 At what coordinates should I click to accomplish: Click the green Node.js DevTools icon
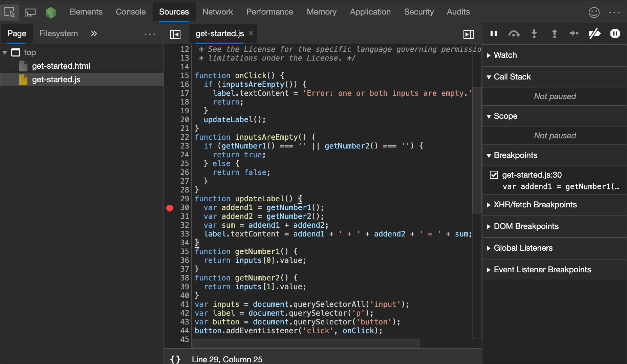coord(51,13)
